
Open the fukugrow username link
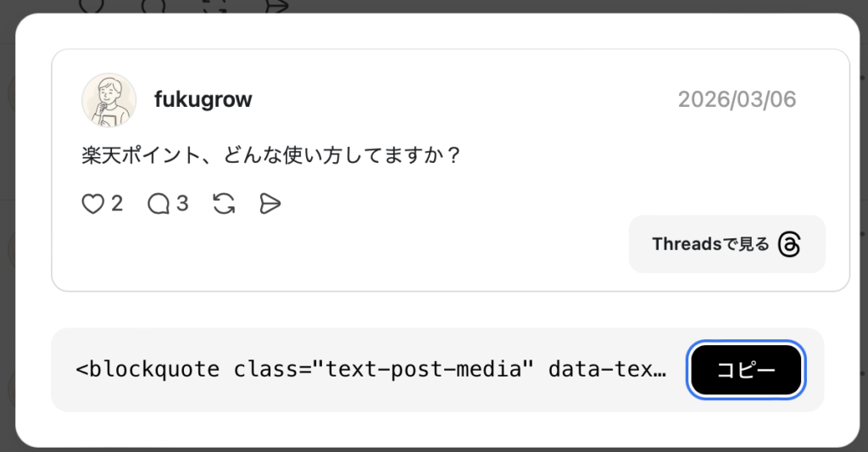[203, 100]
